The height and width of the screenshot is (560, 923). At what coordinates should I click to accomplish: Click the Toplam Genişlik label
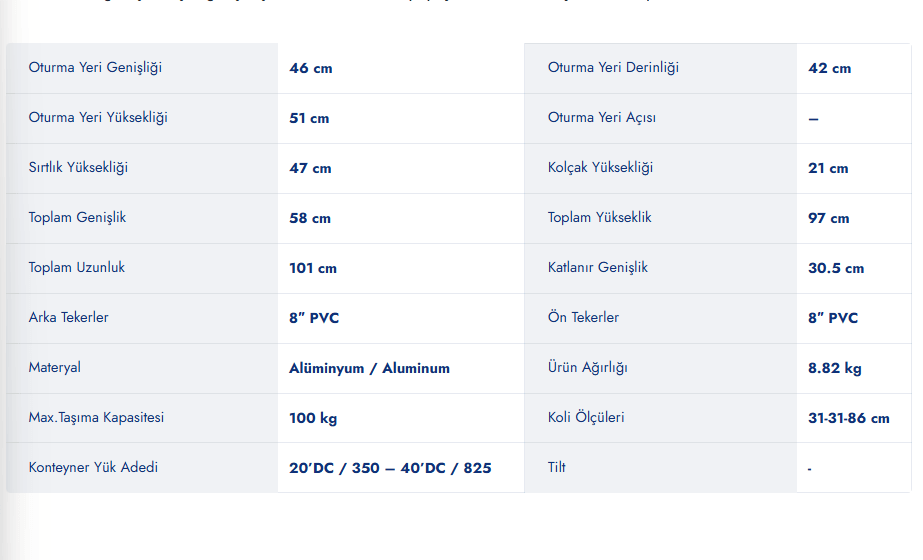77,218
